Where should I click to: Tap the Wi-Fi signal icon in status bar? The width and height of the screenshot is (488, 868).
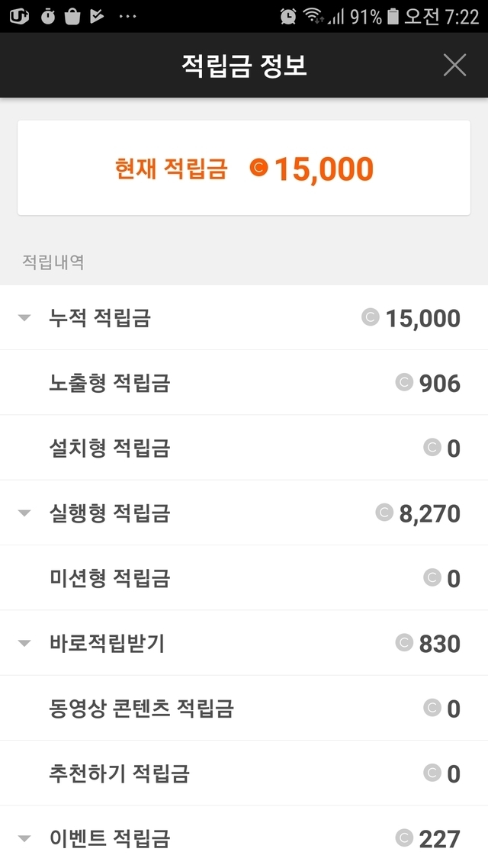(313, 16)
